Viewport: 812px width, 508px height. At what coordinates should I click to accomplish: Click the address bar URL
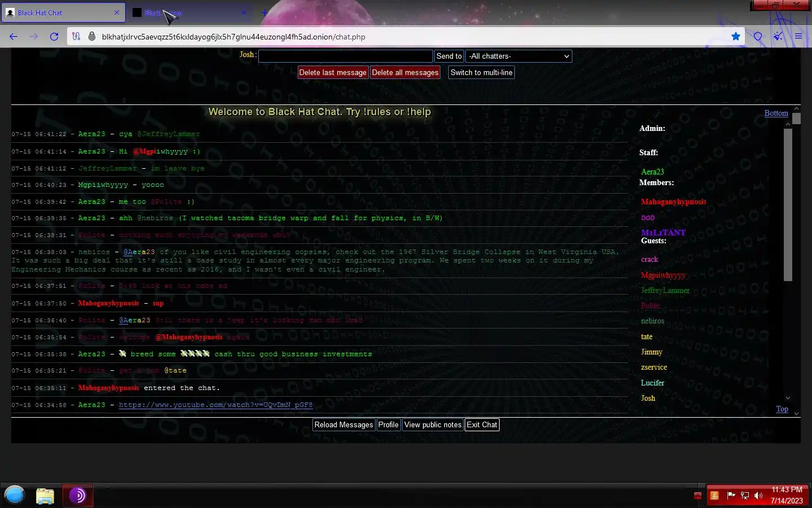(x=233, y=37)
